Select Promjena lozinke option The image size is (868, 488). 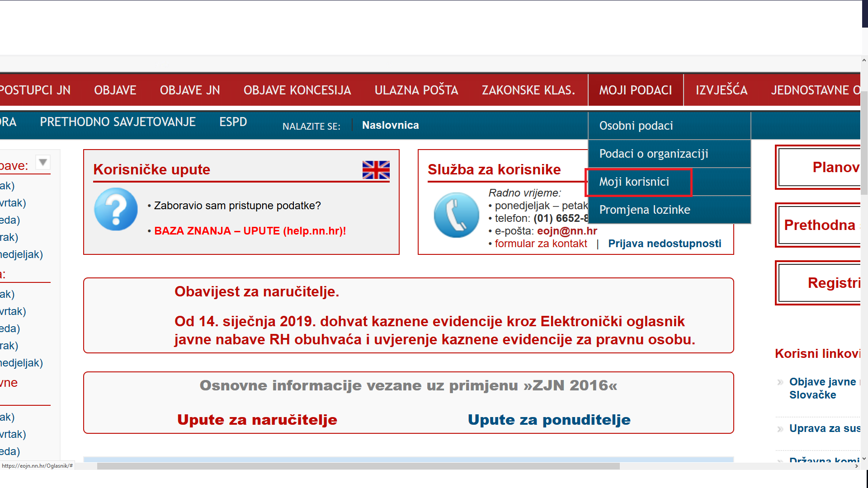(670, 210)
